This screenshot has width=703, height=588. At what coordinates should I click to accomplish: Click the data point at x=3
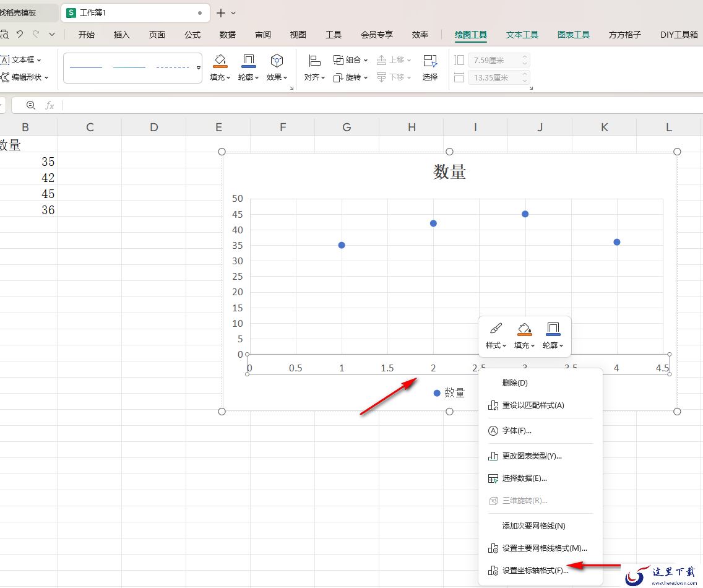[x=525, y=214]
